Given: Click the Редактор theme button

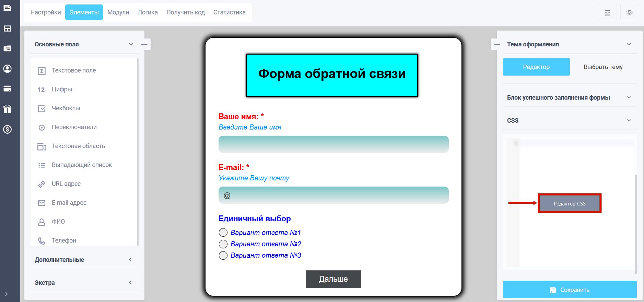Looking at the screenshot, I should [536, 67].
